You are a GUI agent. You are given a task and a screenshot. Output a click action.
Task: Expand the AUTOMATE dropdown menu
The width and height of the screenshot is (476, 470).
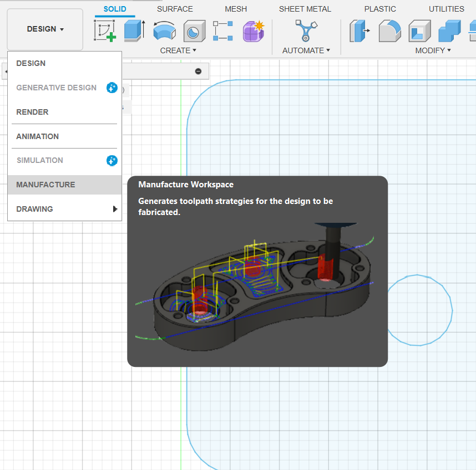306,50
